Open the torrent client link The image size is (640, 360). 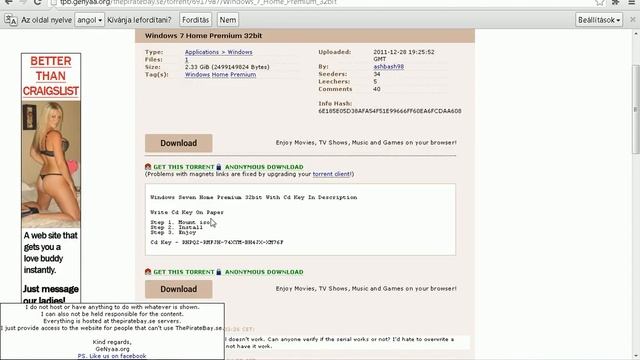[x=331, y=174]
